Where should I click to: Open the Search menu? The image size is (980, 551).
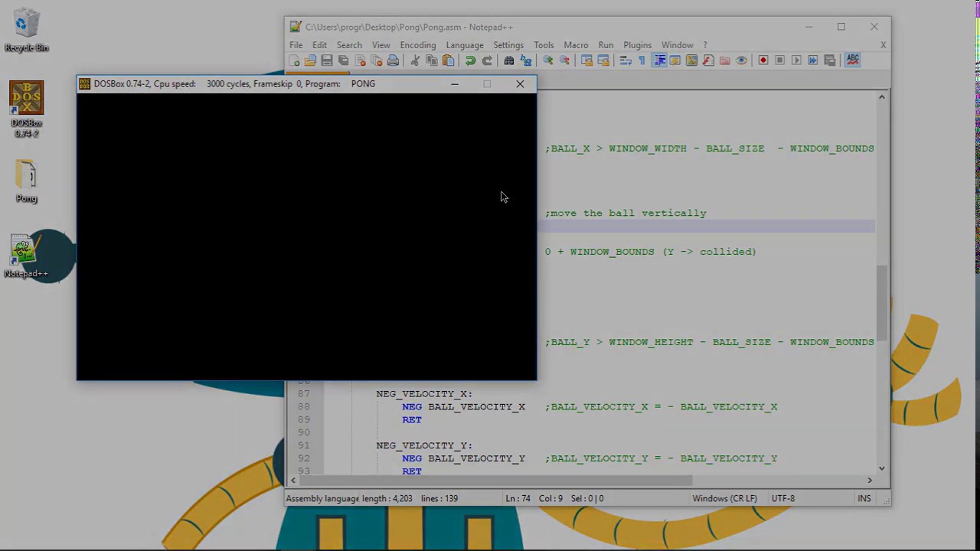(349, 45)
